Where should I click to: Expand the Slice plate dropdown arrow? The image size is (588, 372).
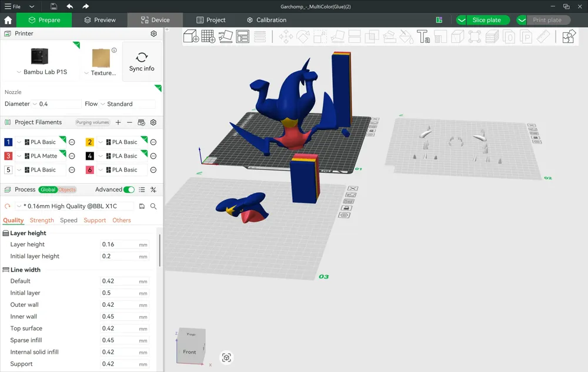(462, 20)
